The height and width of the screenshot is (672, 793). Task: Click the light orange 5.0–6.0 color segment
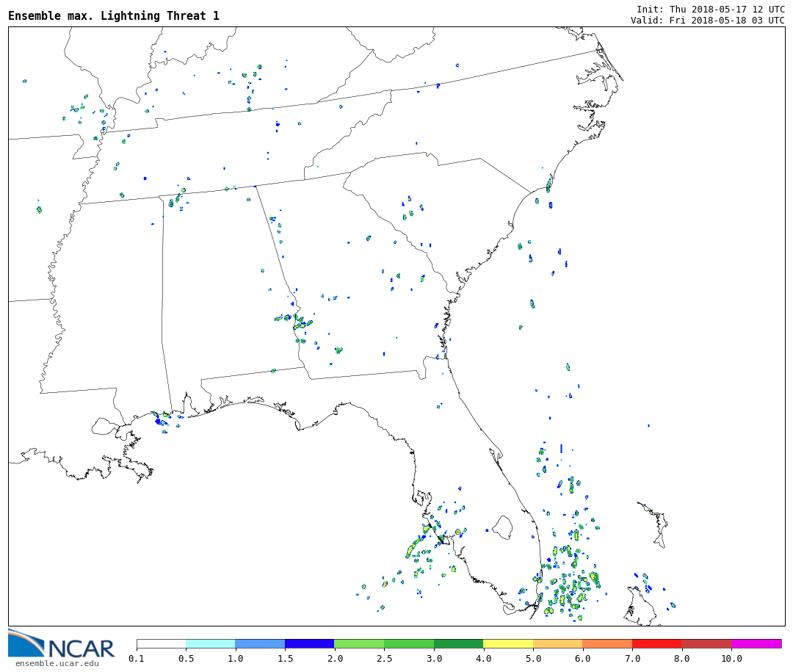click(558, 643)
